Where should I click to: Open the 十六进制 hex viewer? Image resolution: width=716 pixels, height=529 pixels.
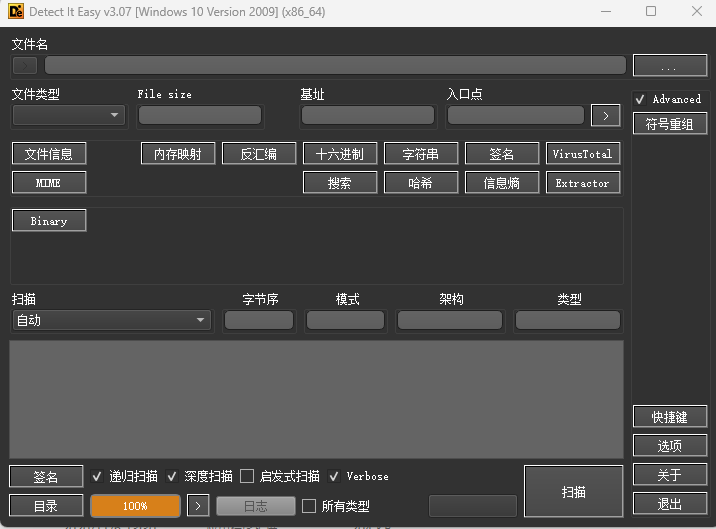tap(340, 154)
